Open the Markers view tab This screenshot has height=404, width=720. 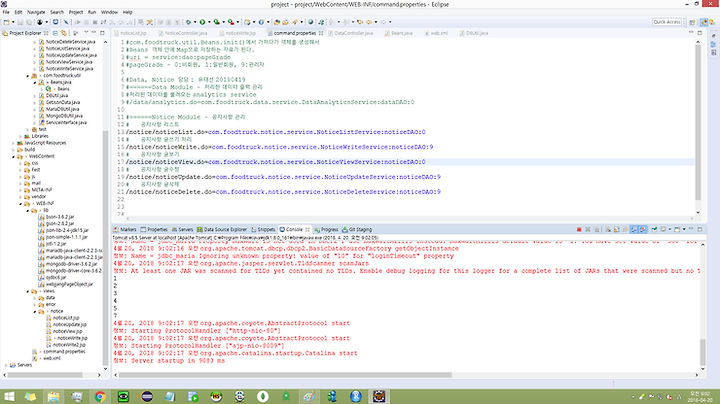[x=125, y=230]
